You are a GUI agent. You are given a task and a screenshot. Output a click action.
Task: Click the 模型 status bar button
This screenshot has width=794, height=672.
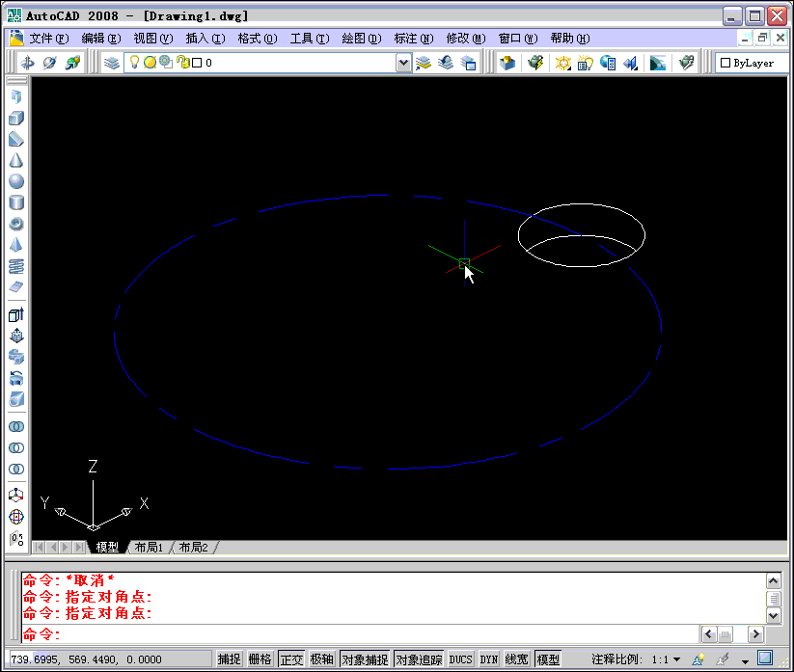pos(548,659)
